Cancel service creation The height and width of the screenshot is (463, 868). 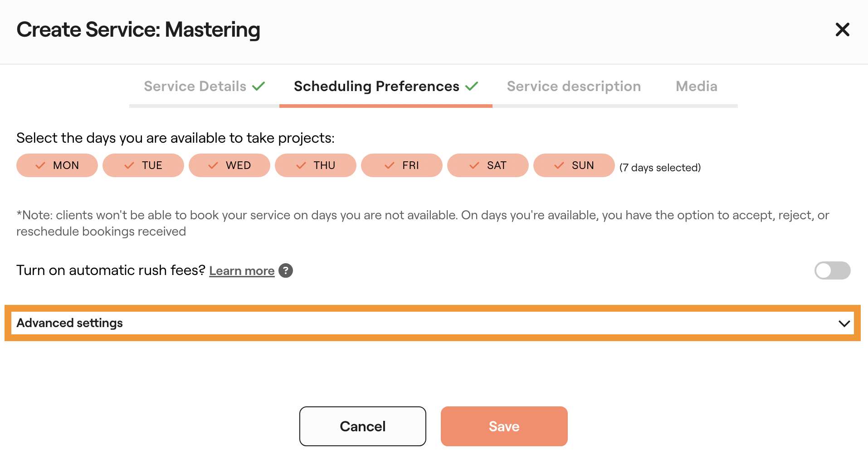click(x=362, y=426)
